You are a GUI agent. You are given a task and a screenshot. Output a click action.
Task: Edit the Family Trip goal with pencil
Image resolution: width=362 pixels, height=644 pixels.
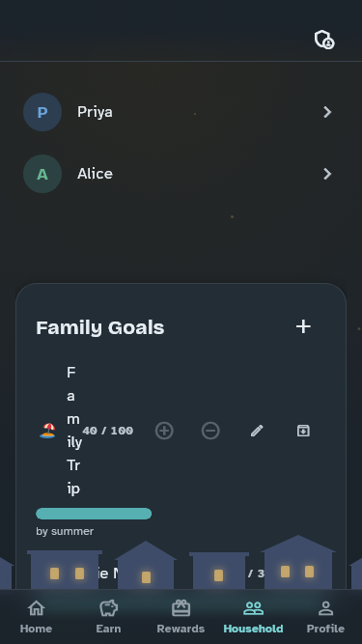pyautogui.click(x=257, y=431)
